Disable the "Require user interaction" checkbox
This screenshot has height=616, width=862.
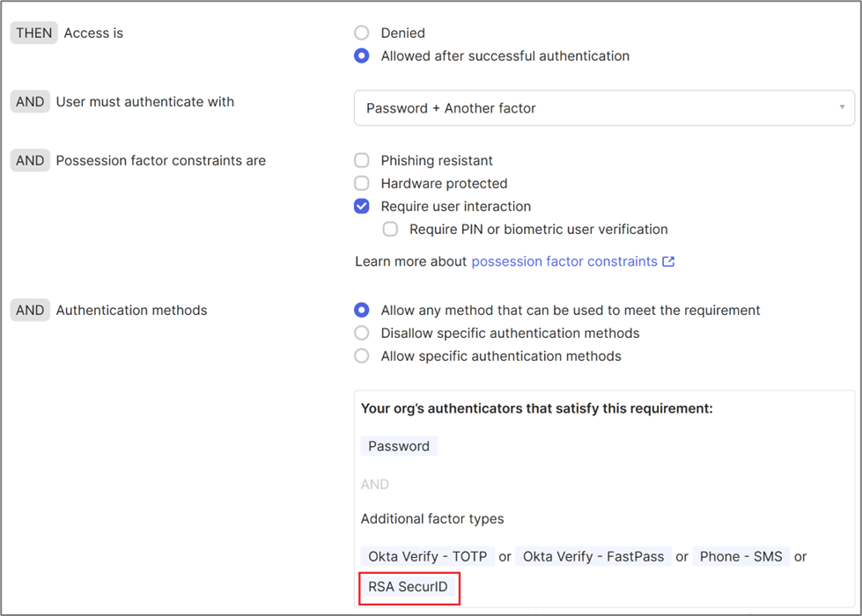pyautogui.click(x=361, y=206)
